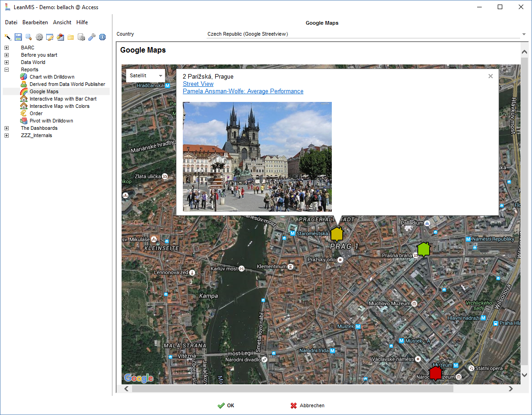Open the Ansicht menu
This screenshot has width=532, height=415.
(x=62, y=22)
